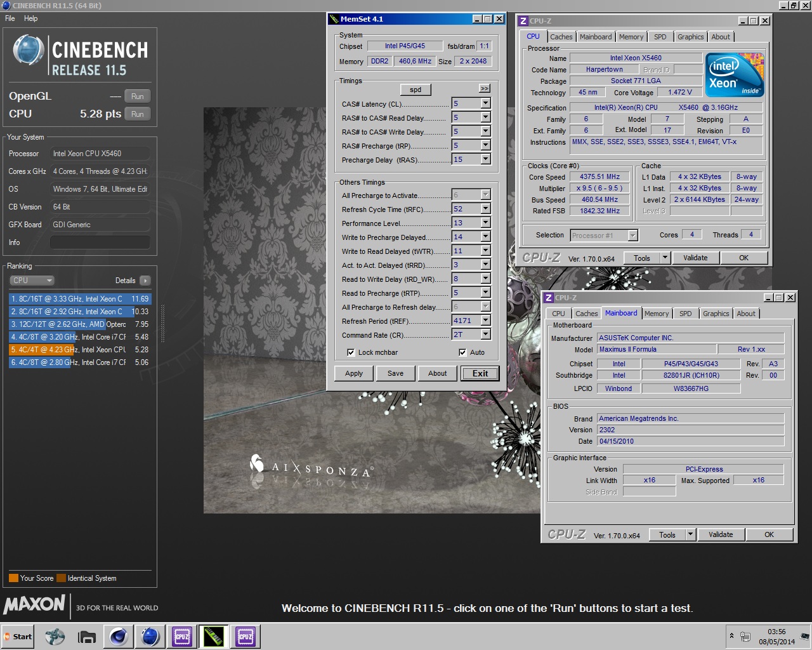Switch to Memory tab in upper CPU-Z window
The height and width of the screenshot is (650, 812).
click(631, 37)
